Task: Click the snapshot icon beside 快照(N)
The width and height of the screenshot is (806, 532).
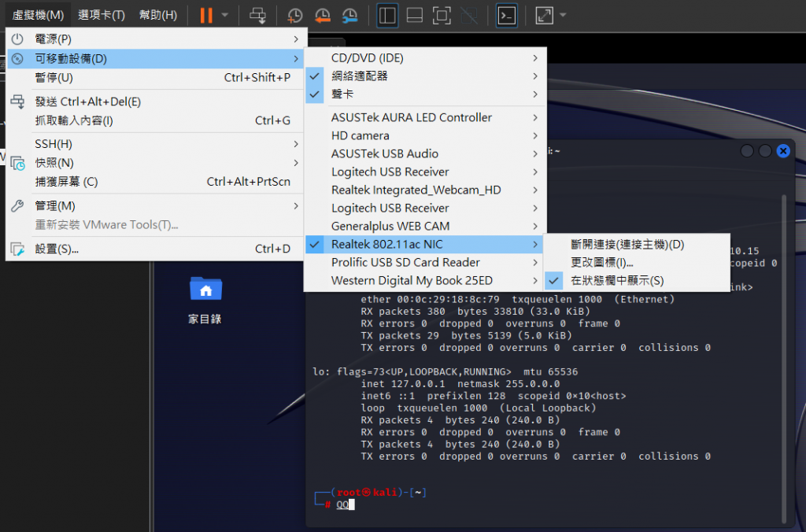Action: point(17,164)
